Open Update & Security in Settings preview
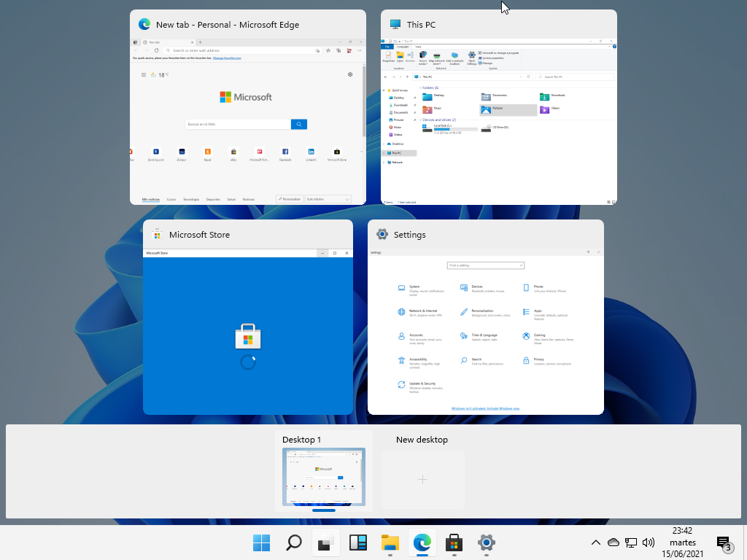 pos(421,387)
